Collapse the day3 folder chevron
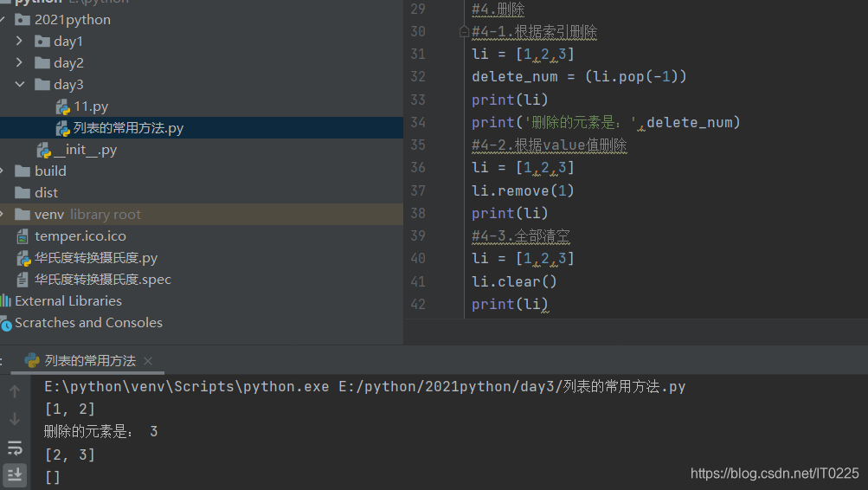The width and height of the screenshot is (868, 490). coord(19,84)
